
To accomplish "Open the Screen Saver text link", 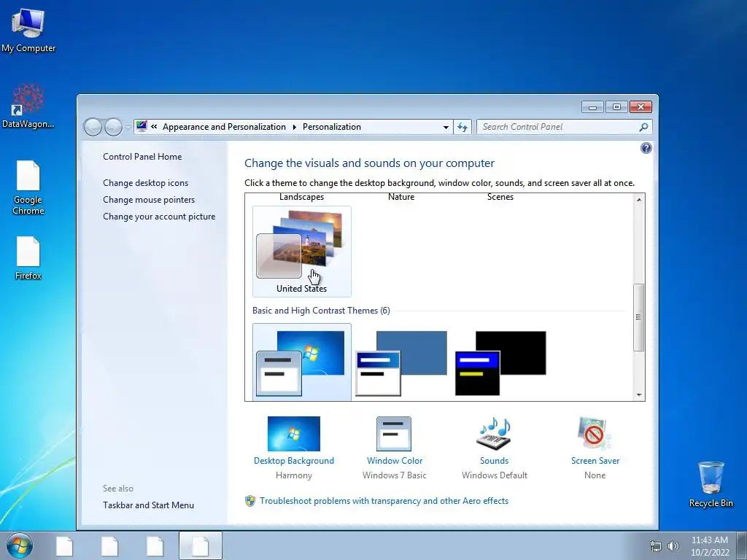I will tap(595, 461).
